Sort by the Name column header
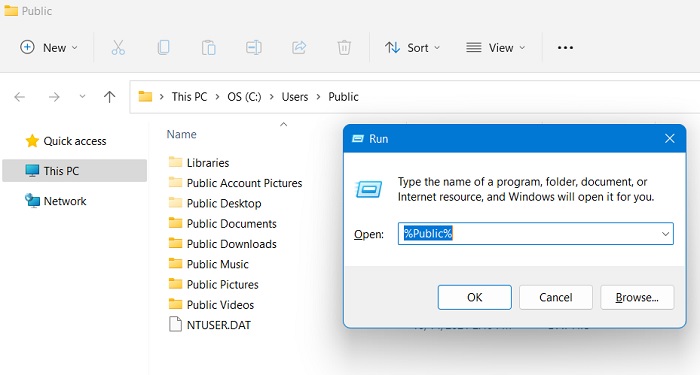The width and height of the screenshot is (700, 375). click(x=181, y=134)
